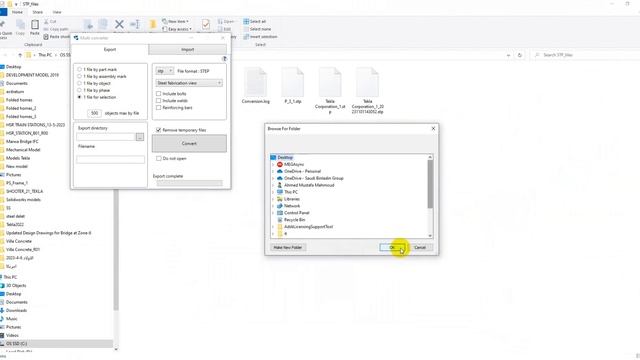The image size is (640, 360).
Task: Expand the MEGAsync tree node
Action: [273, 164]
